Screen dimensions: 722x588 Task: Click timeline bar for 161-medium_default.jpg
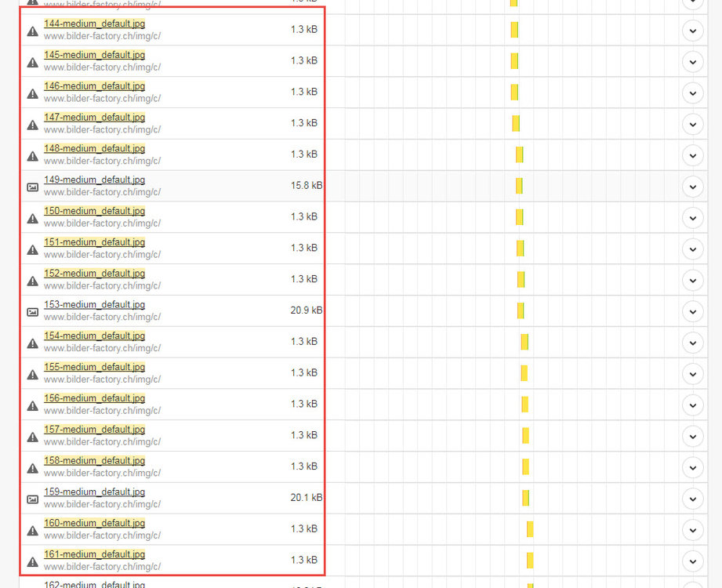[530, 561]
